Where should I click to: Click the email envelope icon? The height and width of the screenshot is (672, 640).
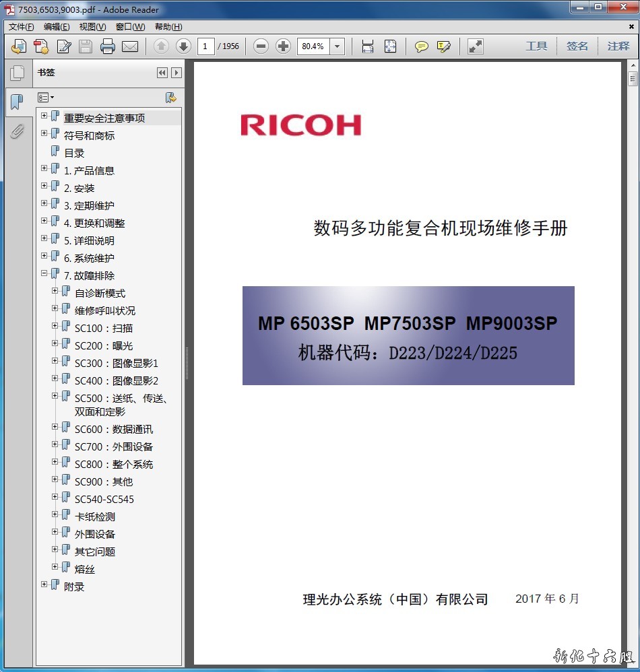pyautogui.click(x=129, y=46)
